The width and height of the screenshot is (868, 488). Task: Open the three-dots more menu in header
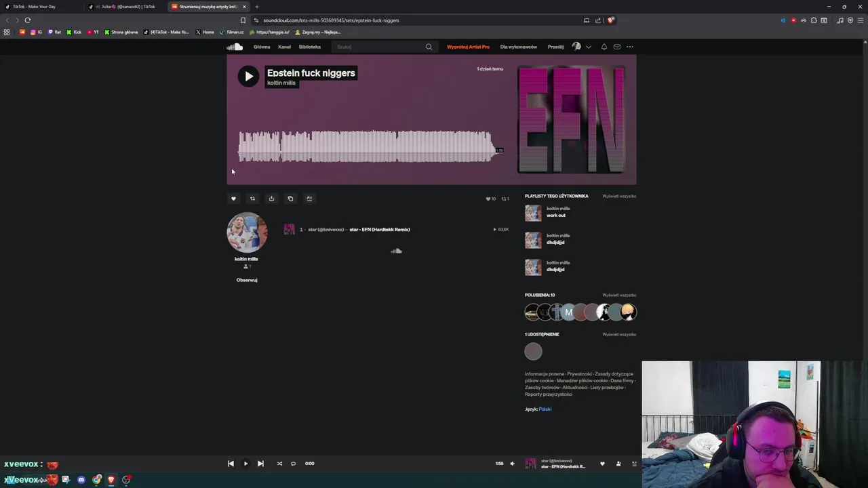(x=630, y=47)
